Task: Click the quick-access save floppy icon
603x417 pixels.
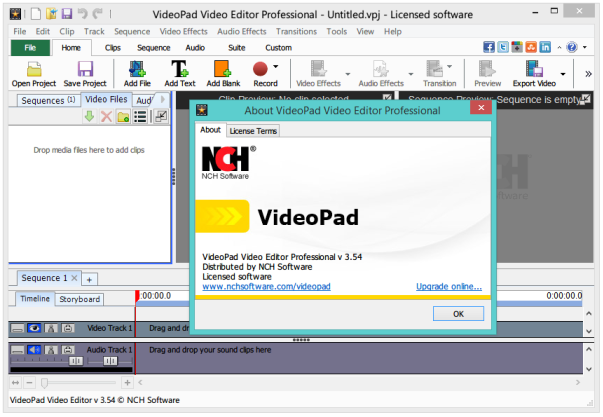Action: [x=67, y=14]
